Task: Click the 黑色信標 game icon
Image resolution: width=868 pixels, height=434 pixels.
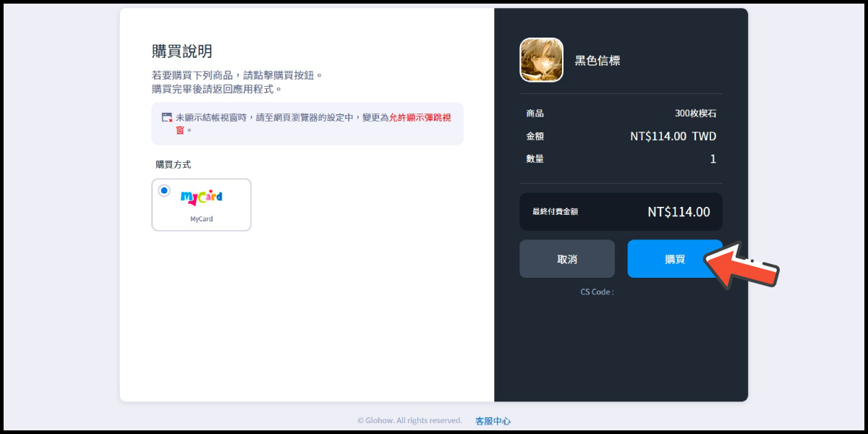Action: pos(541,60)
